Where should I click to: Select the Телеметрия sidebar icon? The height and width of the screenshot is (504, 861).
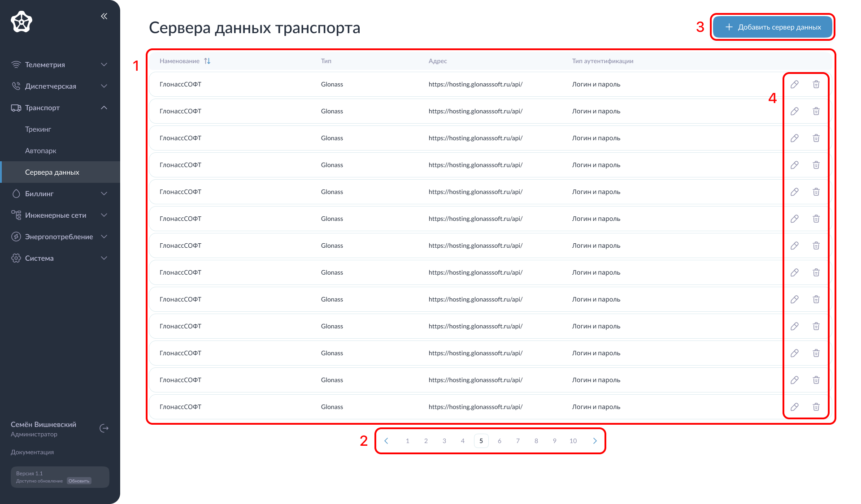point(16,64)
